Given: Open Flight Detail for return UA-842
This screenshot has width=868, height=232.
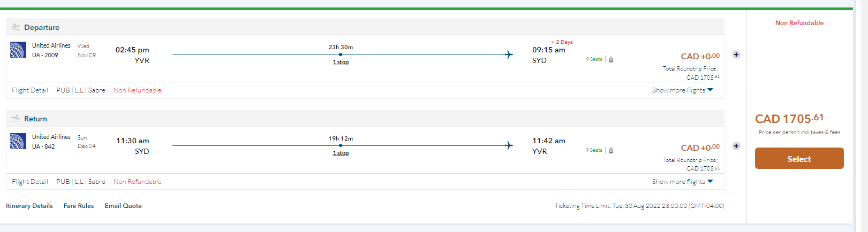Looking at the screenshot, I should [30, 182].
